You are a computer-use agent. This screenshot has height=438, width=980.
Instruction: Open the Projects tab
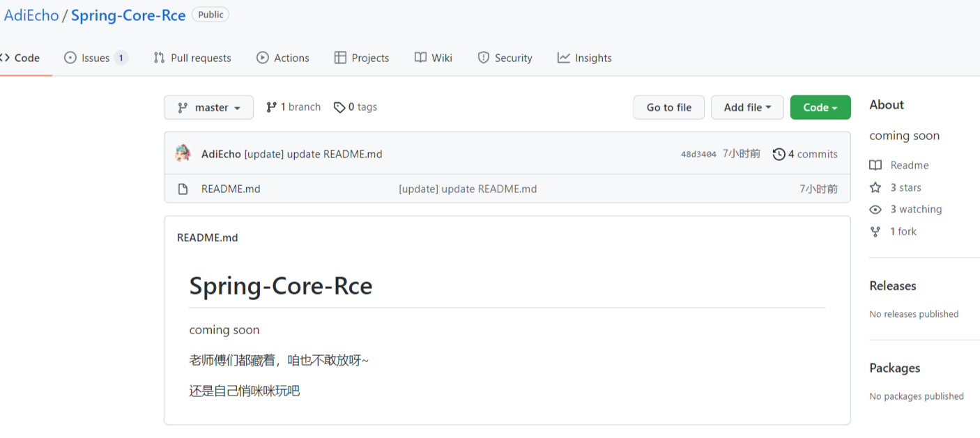coord(362,58)
